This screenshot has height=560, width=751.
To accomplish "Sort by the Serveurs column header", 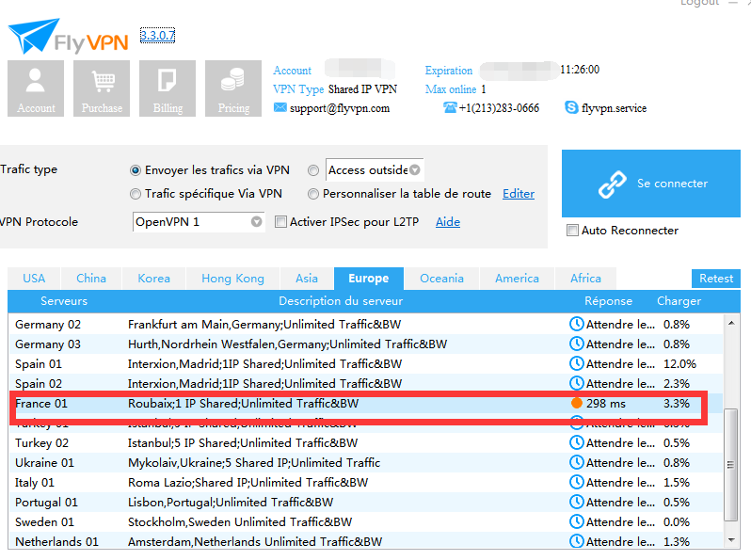I will (64, 301).
